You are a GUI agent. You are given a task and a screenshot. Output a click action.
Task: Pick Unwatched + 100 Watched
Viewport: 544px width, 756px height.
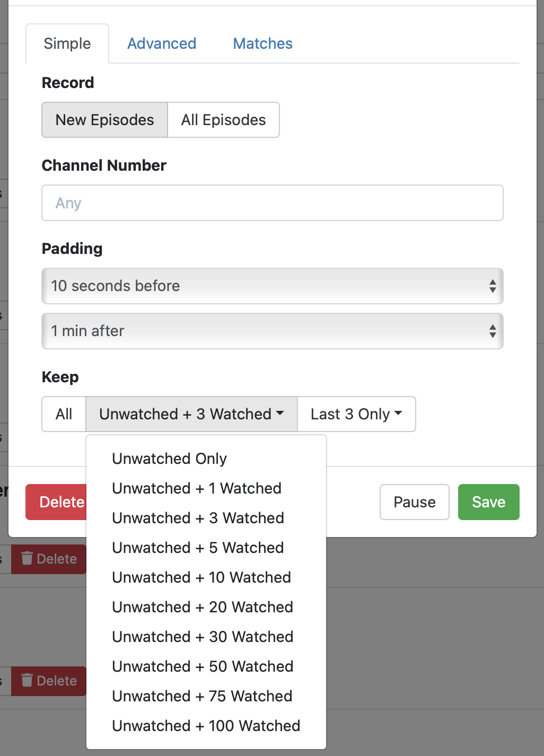click(x=206, y=726)
